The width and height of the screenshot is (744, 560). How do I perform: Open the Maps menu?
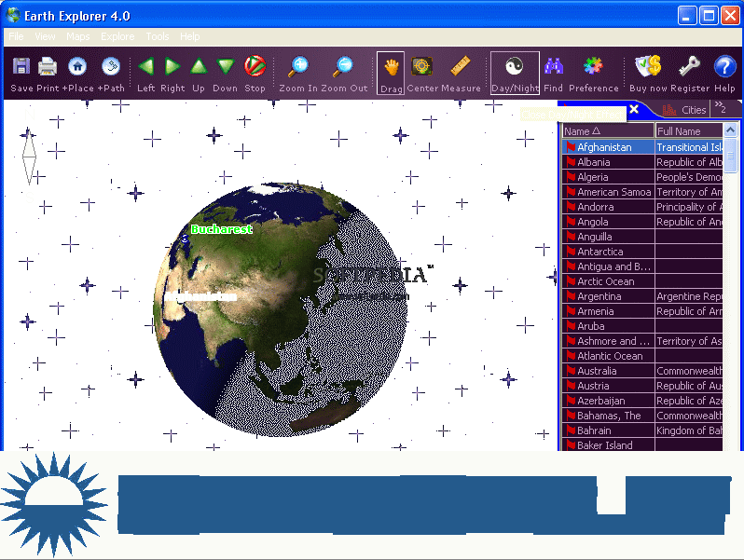(x=77, y=36)
